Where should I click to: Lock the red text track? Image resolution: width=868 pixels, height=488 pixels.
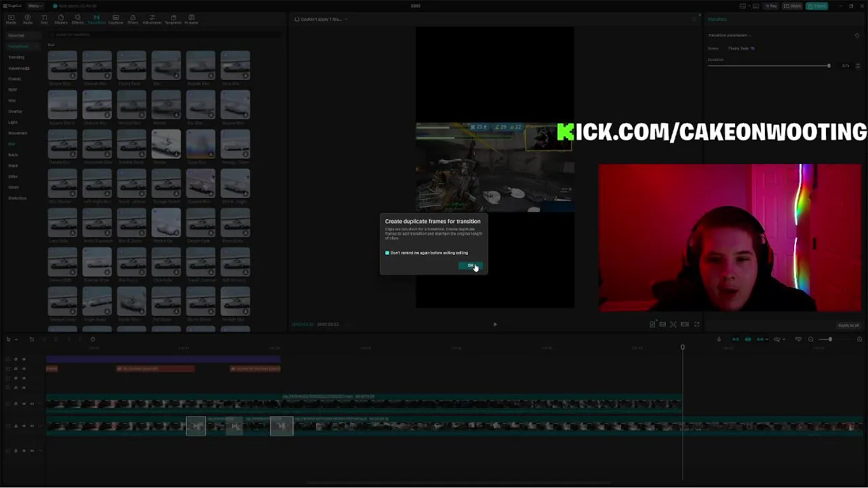click(16, 369)
